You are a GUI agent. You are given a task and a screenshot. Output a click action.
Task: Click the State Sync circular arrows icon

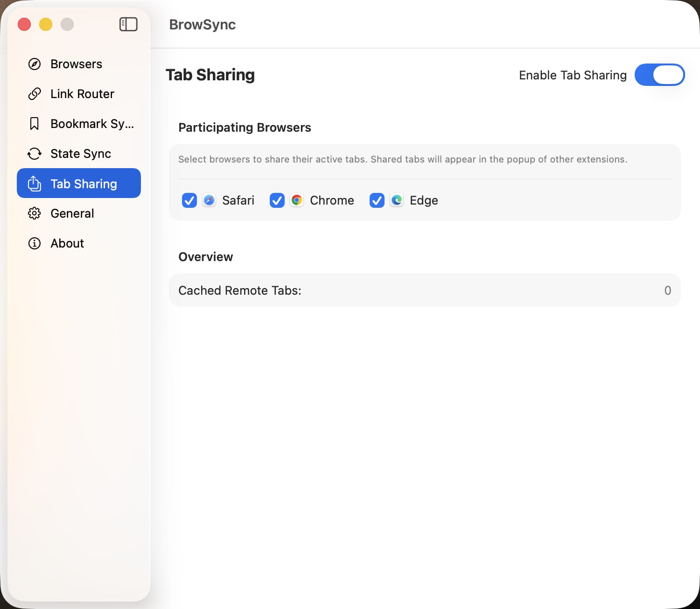35,154
